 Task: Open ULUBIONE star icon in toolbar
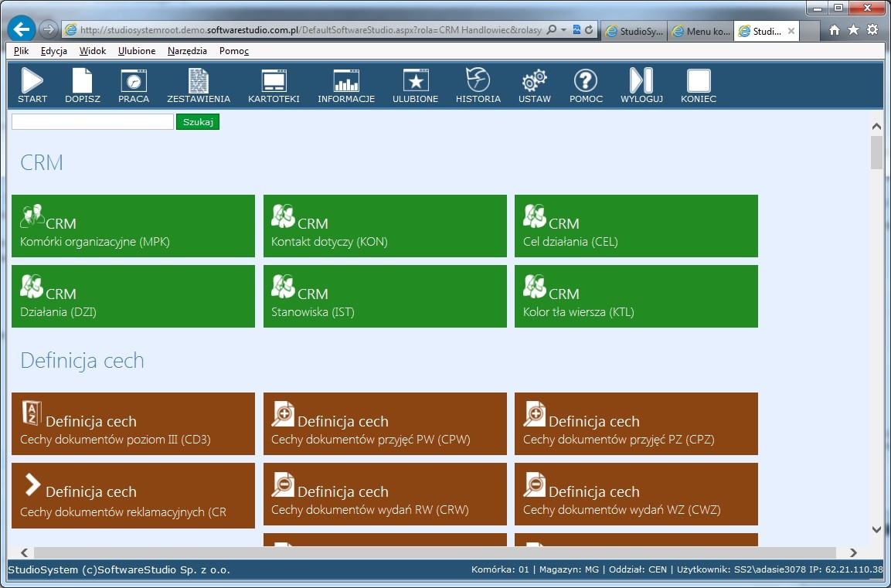[x=416, y=85]
